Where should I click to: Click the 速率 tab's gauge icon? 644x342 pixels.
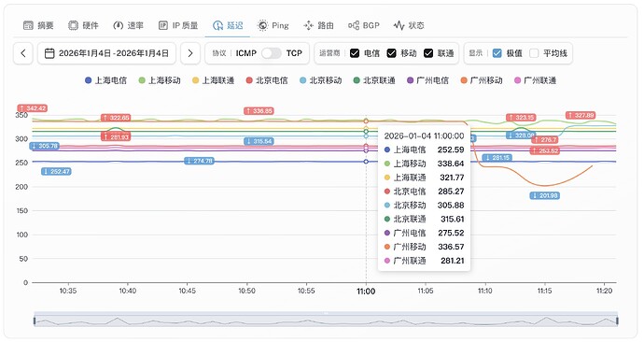click(x=118, y=25)
